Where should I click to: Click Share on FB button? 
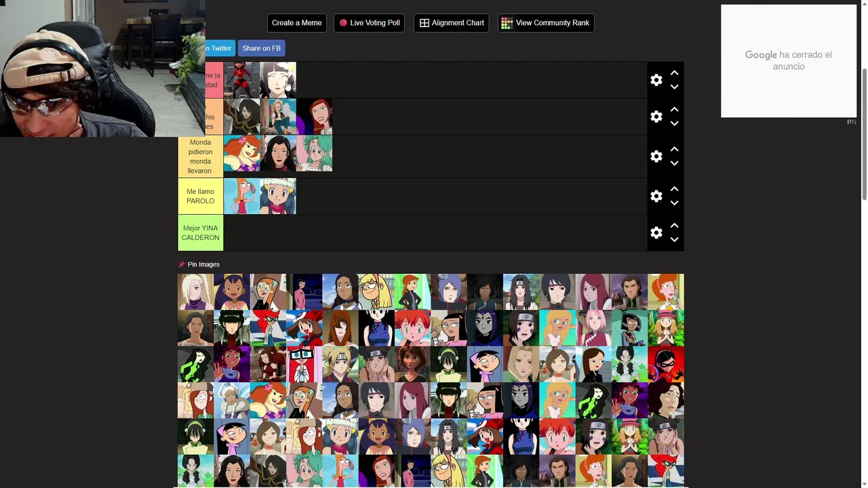tap(261, 48)
